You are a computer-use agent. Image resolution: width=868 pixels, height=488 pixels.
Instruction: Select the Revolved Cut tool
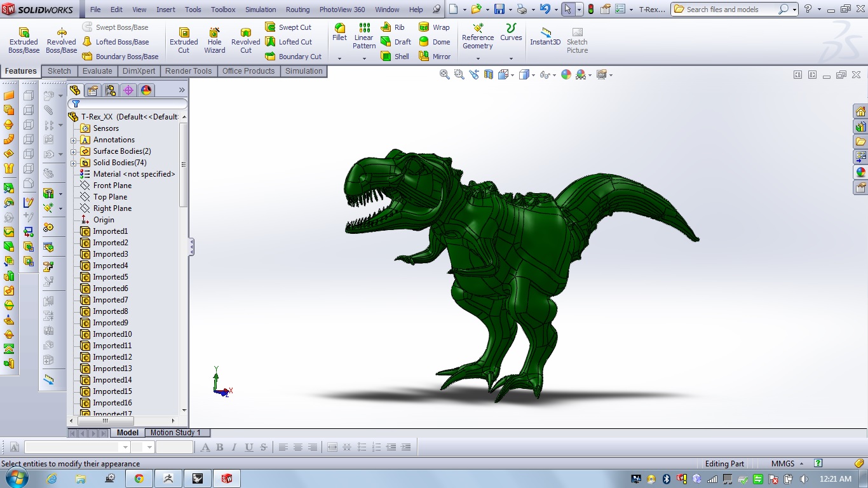[246, 40]
